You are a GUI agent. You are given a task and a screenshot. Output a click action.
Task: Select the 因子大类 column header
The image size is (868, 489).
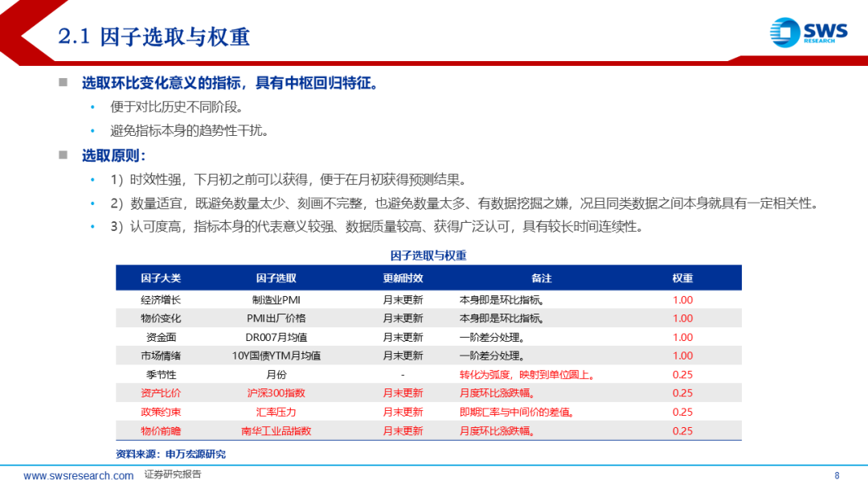(x=161, y=278)
